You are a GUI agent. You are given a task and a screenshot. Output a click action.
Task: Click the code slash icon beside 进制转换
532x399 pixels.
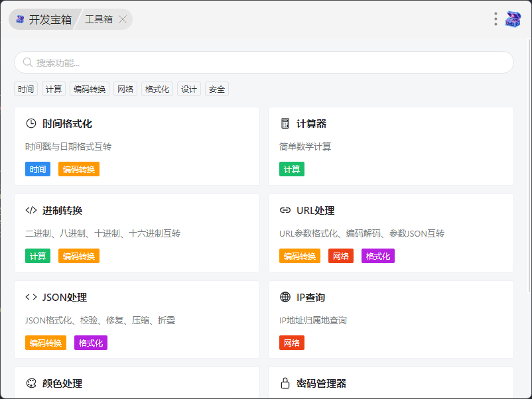(31, 210)
